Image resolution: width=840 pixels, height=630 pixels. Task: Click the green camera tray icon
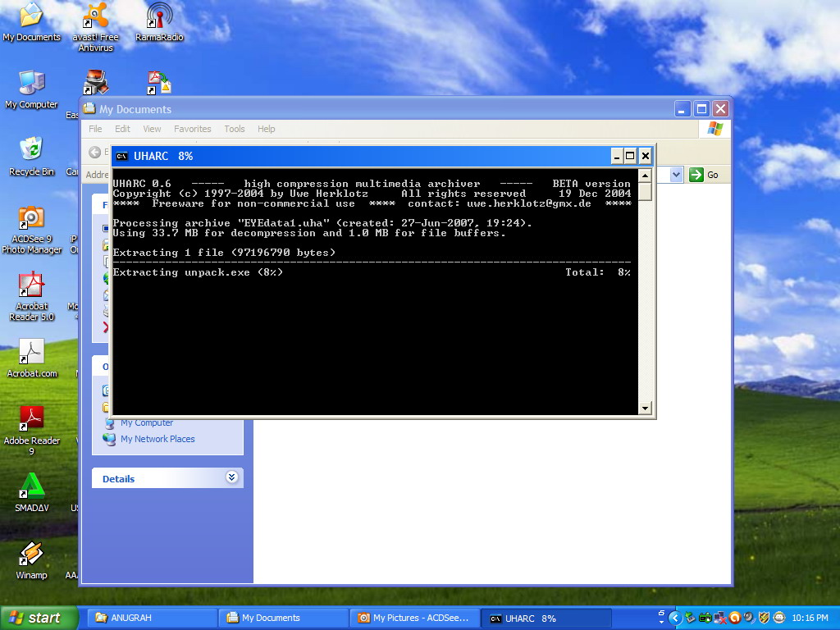point(705,618)
